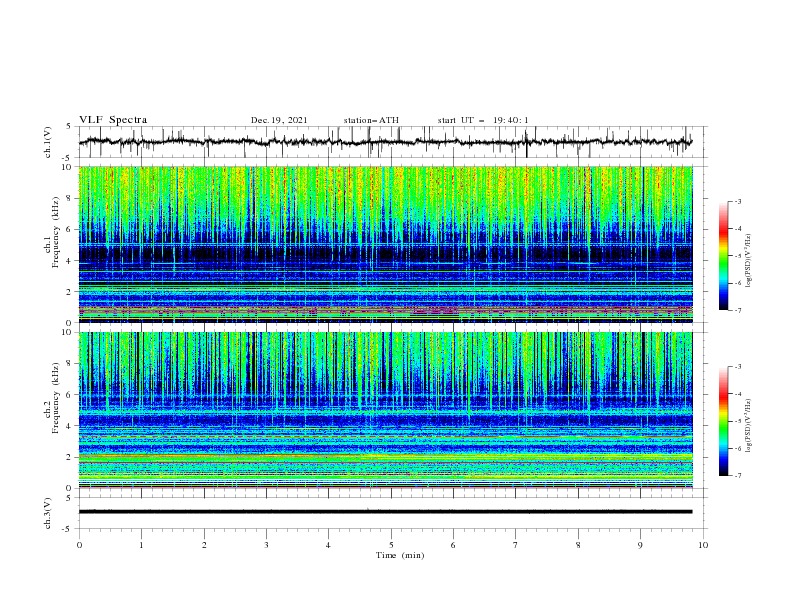The width and height of the screenshot is (792, 612).
Task: Click the "5" voltage tick beside ch.3(V)
Action: [x=69, y=498]
